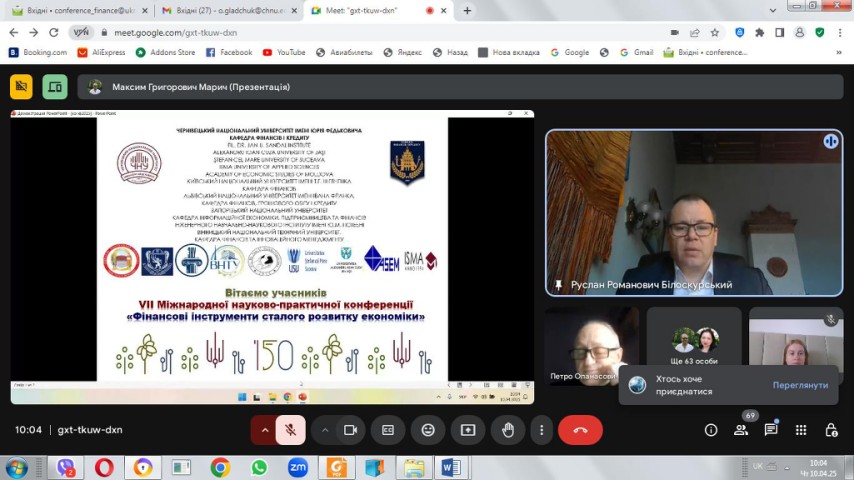Send a reaction with emoji icon
This screenshot has height=480, width=854.
click(x=428, y=430)
